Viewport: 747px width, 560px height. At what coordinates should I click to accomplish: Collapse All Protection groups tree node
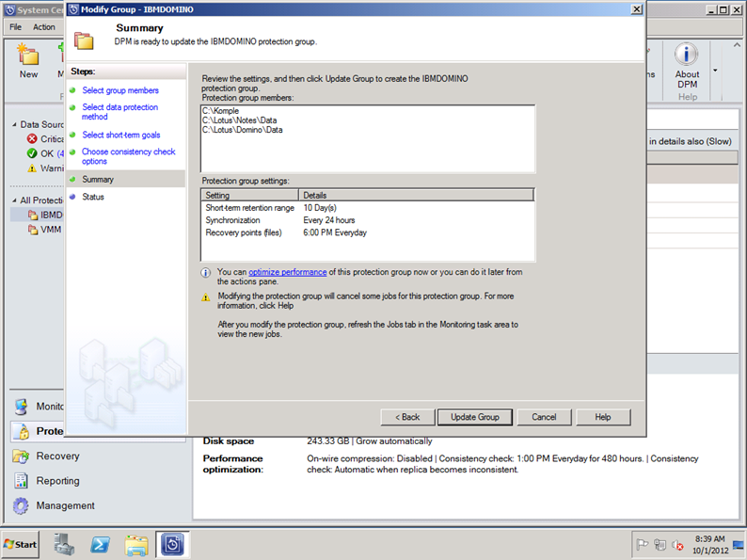(14, 200)
